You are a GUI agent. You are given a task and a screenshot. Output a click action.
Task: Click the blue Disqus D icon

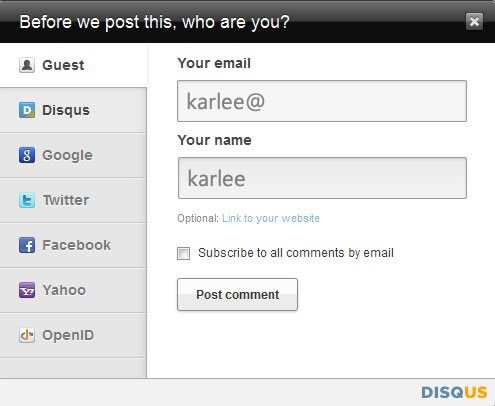[x=27, y=110]
